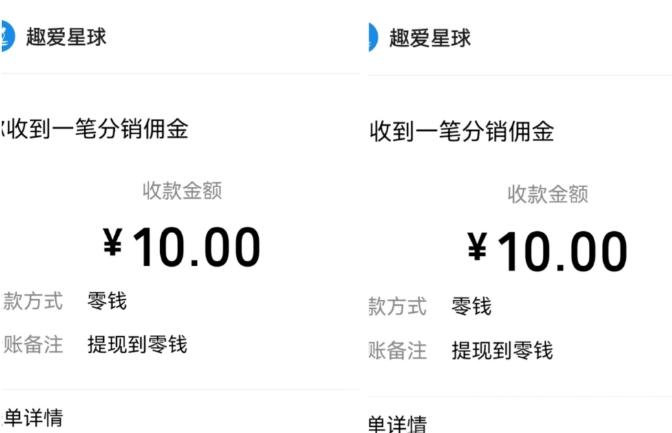The width and height of the screenshot is (672, 433).
Task: Click 款方式 label in left receipt
Action: coord(33,301)
